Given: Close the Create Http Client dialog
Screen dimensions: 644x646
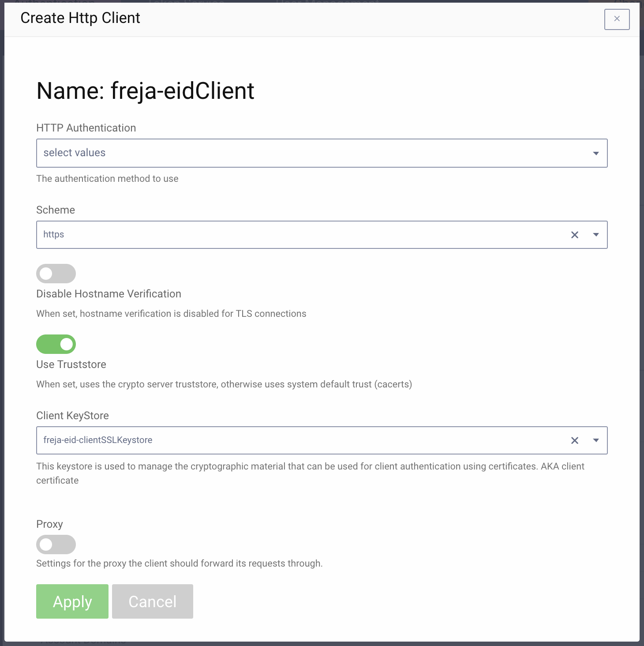Looking at the screenshot, I should 617,19.
